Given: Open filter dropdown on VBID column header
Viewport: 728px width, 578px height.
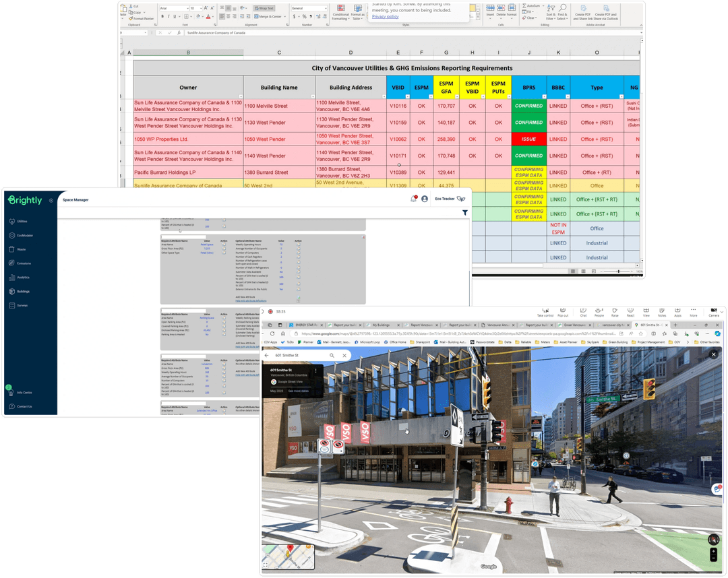Looking at the screenshot, I should click(407, 96).
